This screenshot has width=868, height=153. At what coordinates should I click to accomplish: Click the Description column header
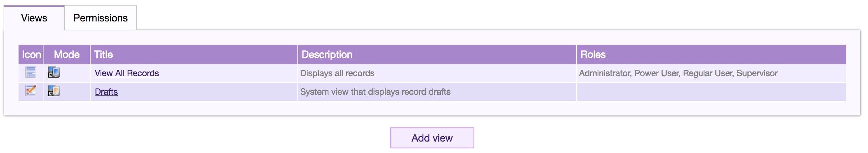tap(327, 54)
